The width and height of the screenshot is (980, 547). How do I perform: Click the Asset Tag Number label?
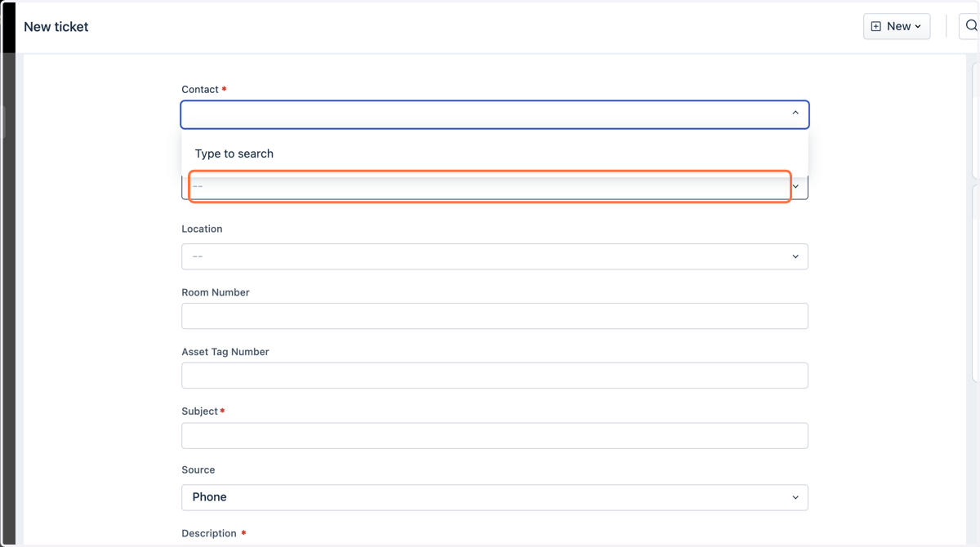click(225, 352)
